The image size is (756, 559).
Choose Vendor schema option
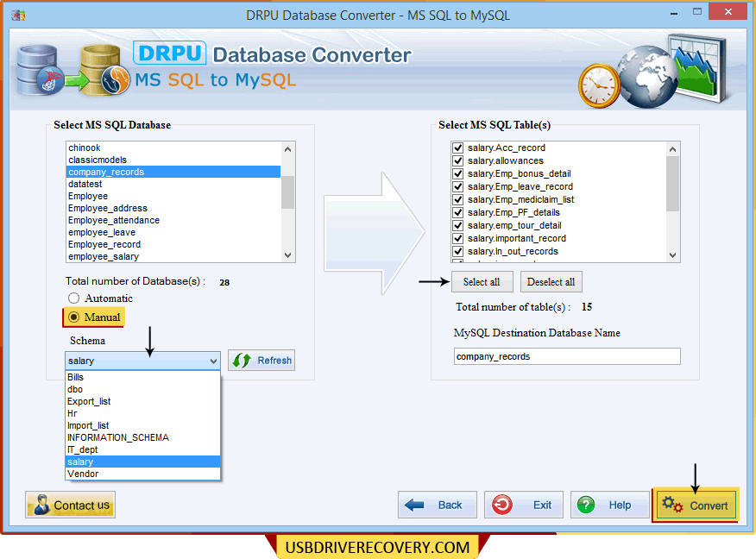click(x=142, y=474)
